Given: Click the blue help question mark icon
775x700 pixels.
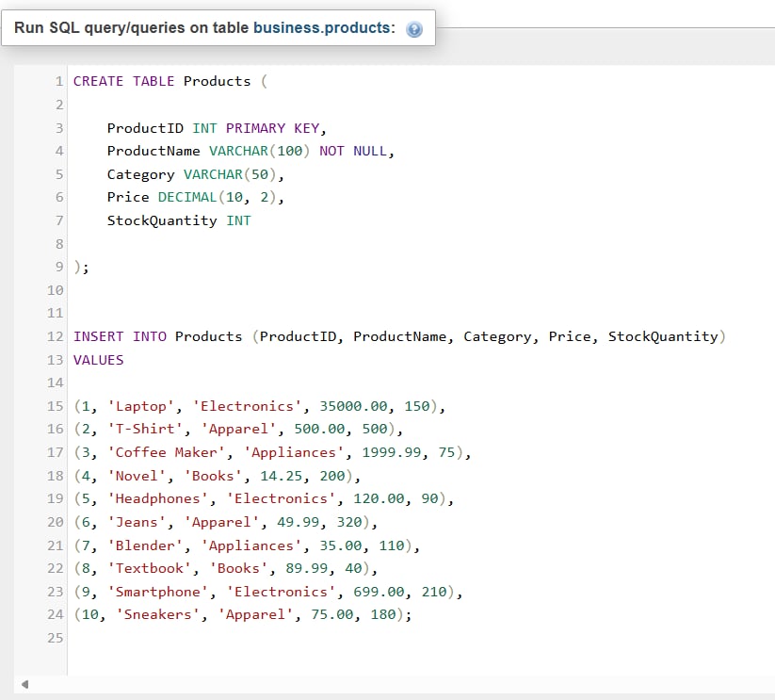Looking at the screenshot, I should click(x=413, y=29).
